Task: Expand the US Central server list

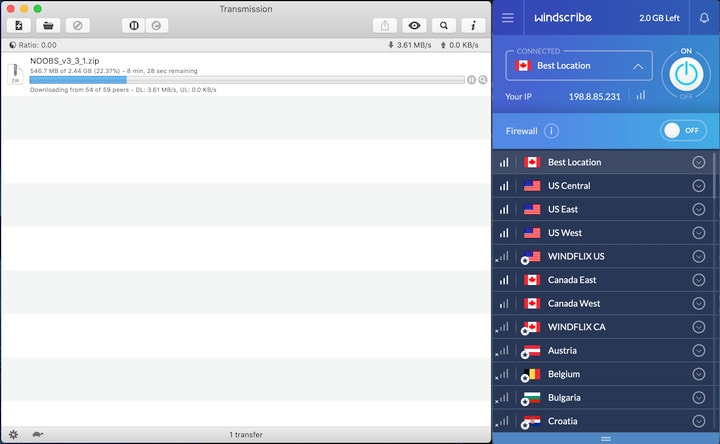Action: coord(698,186)
